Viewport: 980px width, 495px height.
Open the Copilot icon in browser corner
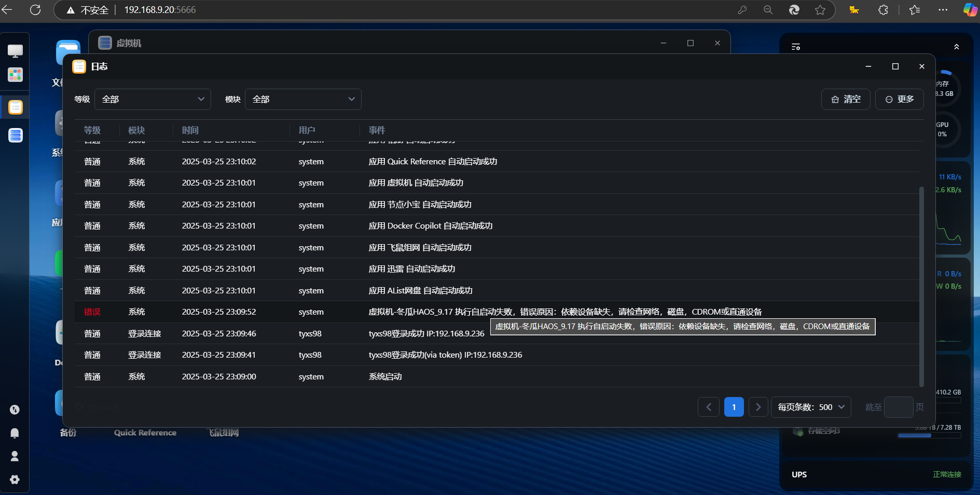[x=970, y=9]
